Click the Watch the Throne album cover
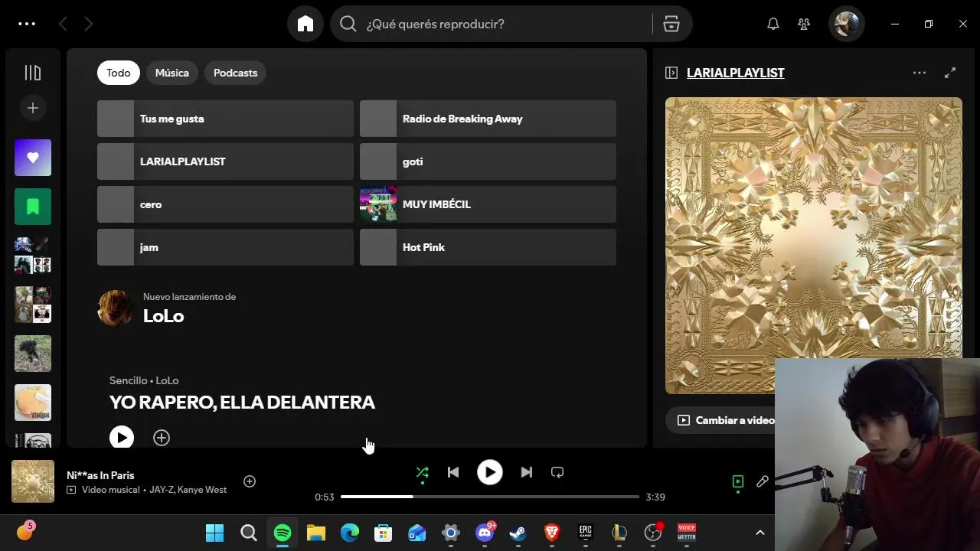This screenshot has height=551, width=980. (814, 245)
